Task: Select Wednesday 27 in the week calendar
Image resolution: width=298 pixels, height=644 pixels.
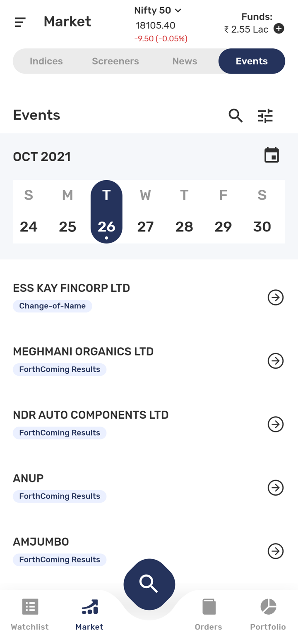Action: 145,226
